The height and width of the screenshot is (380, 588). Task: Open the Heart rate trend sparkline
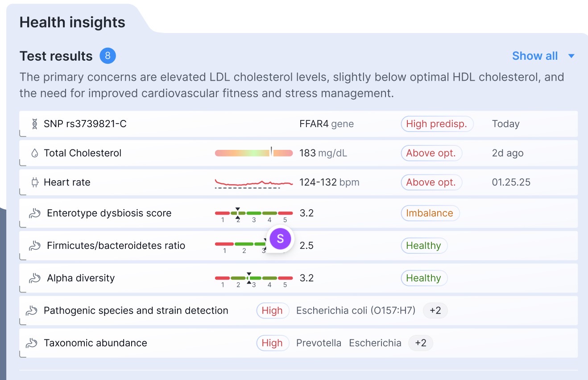tap(254, 183)
